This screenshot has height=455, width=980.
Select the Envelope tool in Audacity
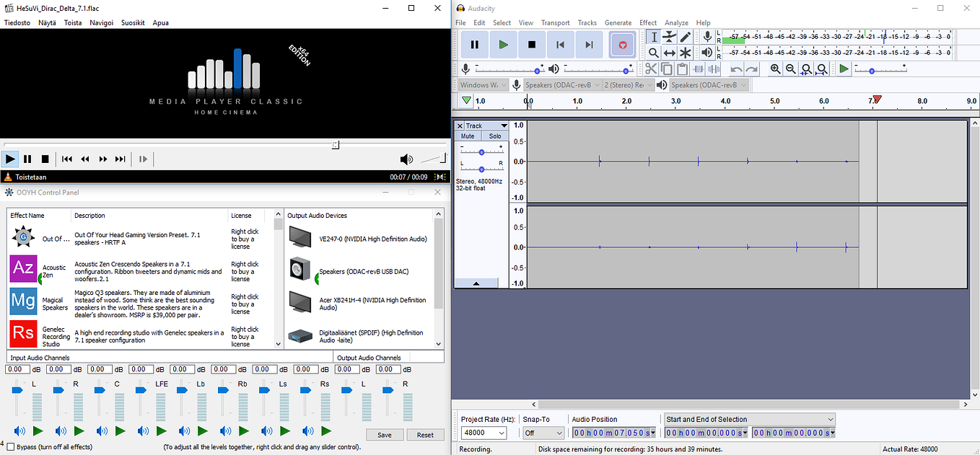click(x=668, y=37)
